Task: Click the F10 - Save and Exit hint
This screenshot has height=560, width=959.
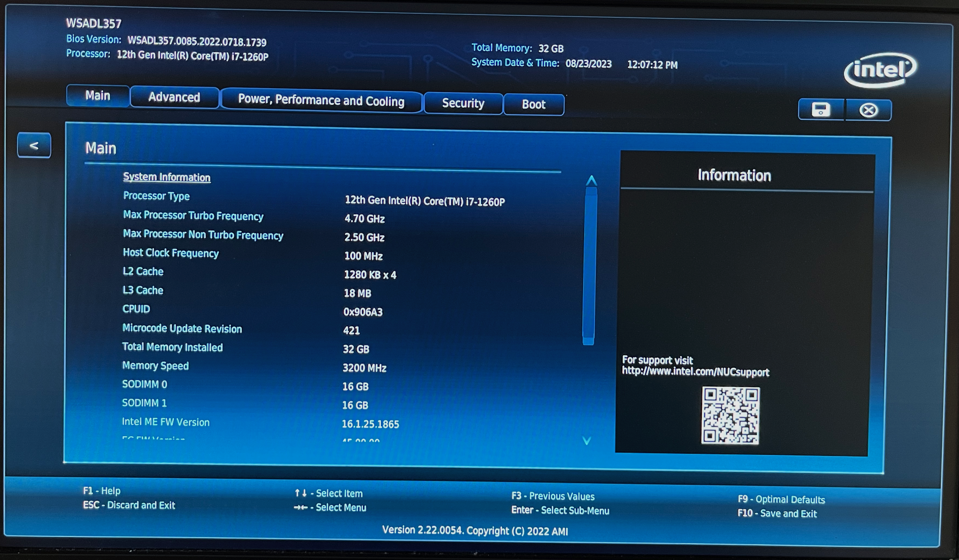Action: point(777,513)
